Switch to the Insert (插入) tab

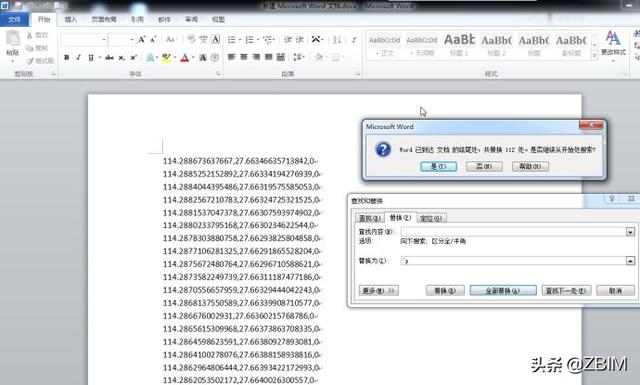[x=71, y=20]
